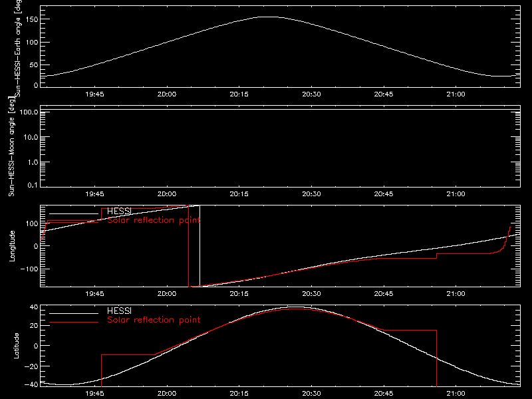Click the peak of the Earth angle curve
The image size is (532, 399).
[x=269, y=17]
